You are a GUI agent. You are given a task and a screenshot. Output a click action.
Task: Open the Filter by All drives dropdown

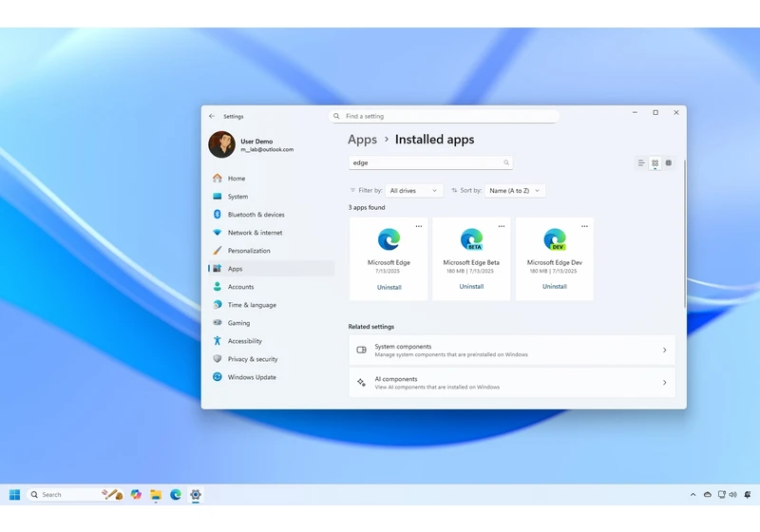click(414, 190)
